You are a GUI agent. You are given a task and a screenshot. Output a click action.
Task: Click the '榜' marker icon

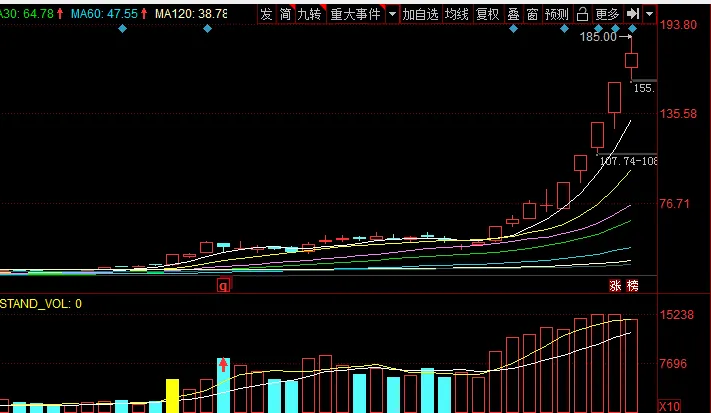tap(631, 286)
